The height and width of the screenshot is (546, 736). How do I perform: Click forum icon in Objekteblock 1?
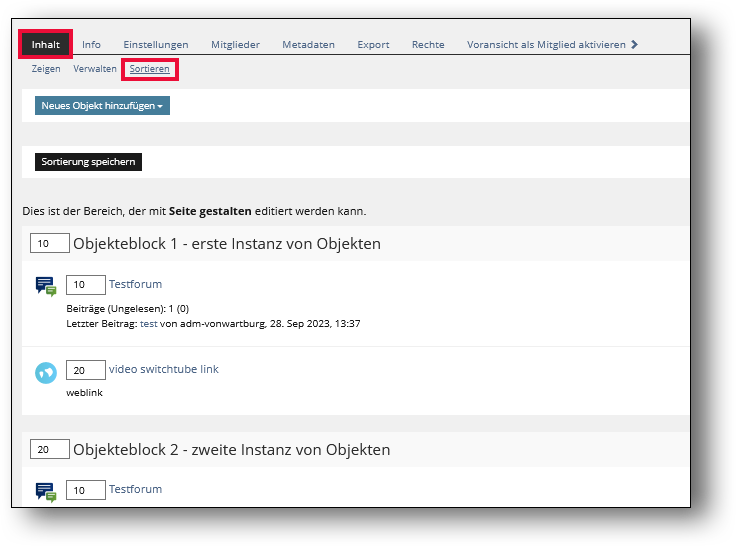click(46, 286)
